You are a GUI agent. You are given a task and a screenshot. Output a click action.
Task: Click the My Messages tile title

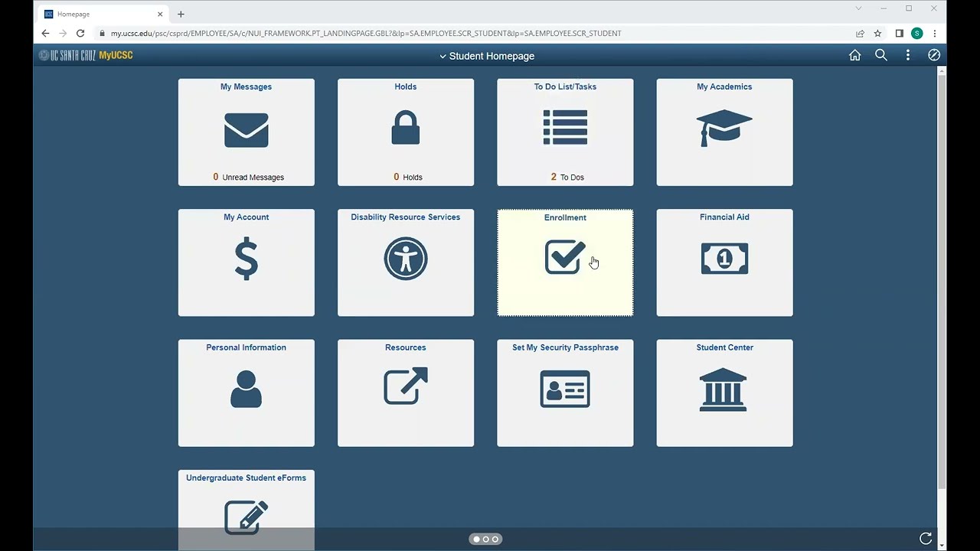(246, 86)
